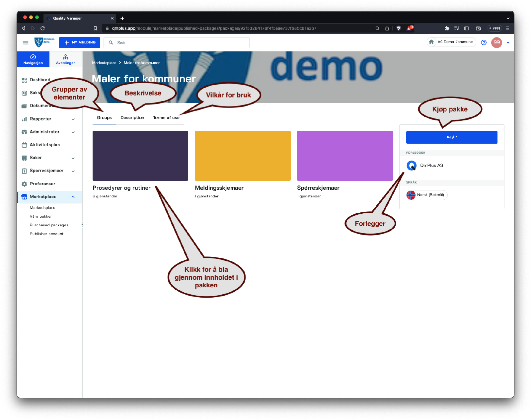
Task: Open the hamburger main menu icon
Action: click(x=26, y=42)
